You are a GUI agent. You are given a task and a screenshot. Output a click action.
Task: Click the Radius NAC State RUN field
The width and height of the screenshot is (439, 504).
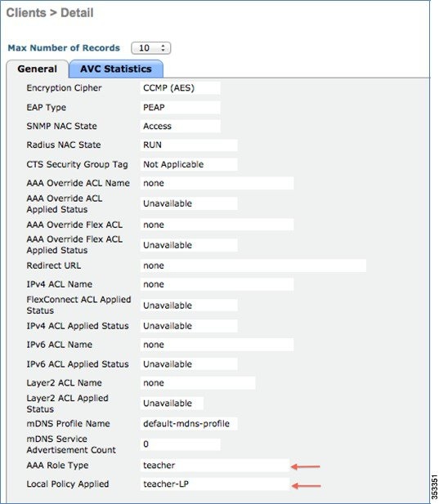point(189,145)
